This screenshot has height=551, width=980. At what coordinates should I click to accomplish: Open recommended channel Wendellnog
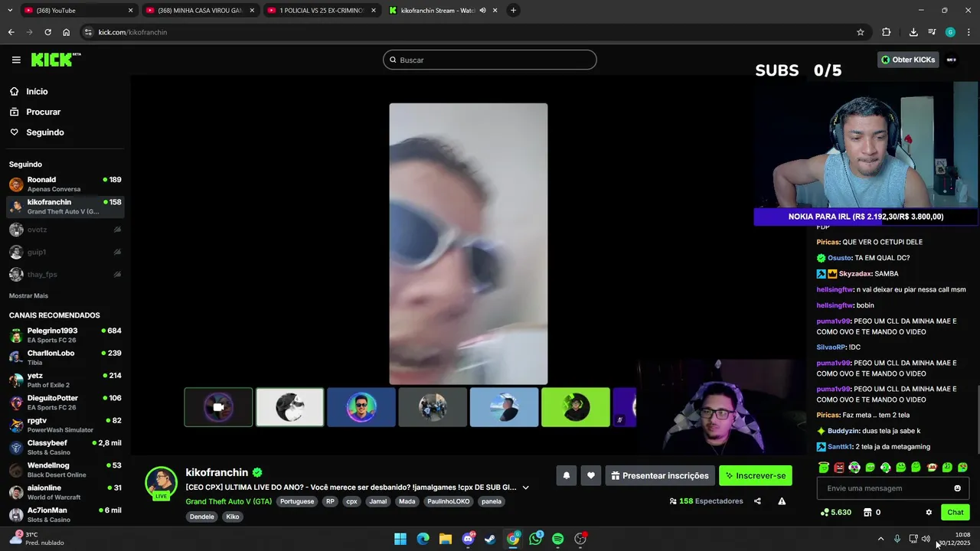click(65, 470)
